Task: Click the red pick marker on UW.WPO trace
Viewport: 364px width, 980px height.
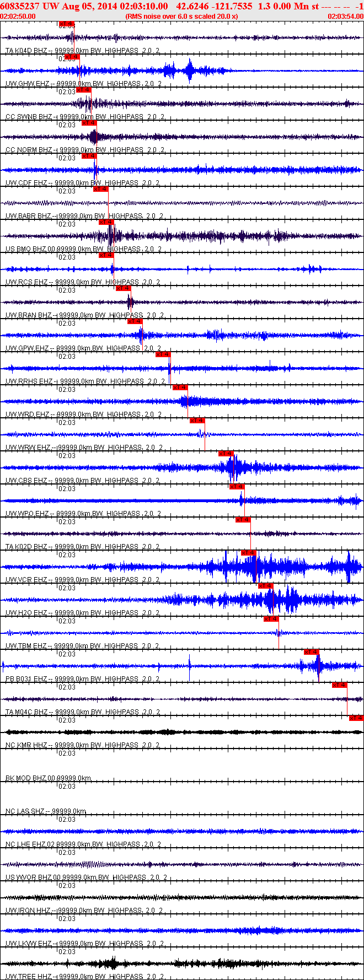Action: [237, 487]
